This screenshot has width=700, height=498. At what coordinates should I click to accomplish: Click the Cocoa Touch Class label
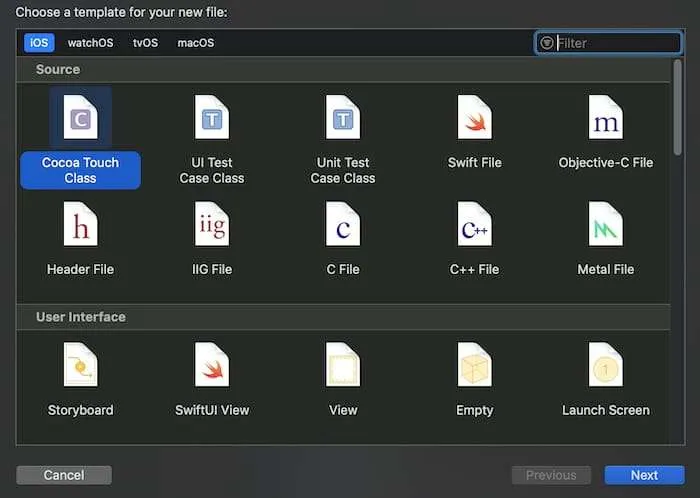click(x=80, y=170)
